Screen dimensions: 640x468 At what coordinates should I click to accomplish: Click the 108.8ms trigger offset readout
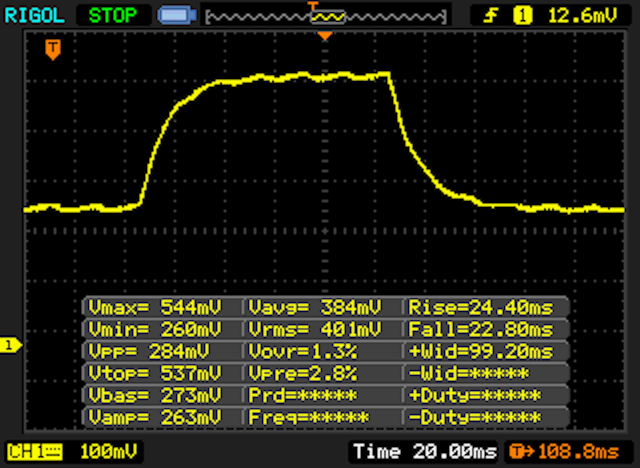click(x=568, y=452)
